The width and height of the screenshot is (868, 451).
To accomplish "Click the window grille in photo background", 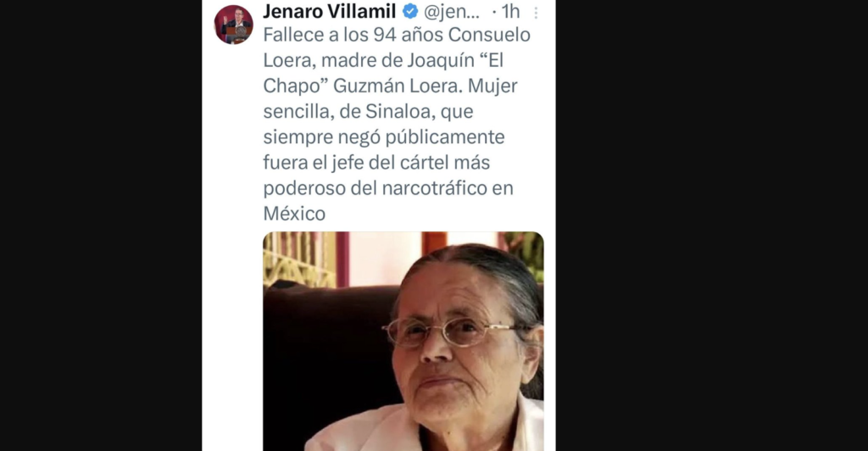I will click(x=299, y=259).
